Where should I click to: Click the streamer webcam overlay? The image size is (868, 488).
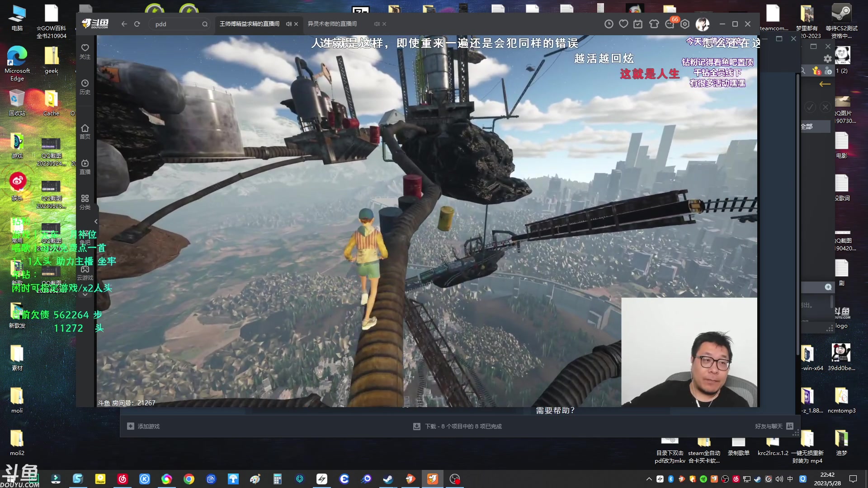[x=689, y=352]
